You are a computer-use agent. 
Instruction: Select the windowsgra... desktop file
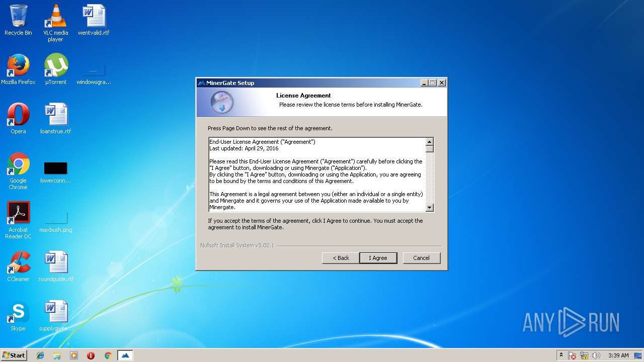(94, 73)
